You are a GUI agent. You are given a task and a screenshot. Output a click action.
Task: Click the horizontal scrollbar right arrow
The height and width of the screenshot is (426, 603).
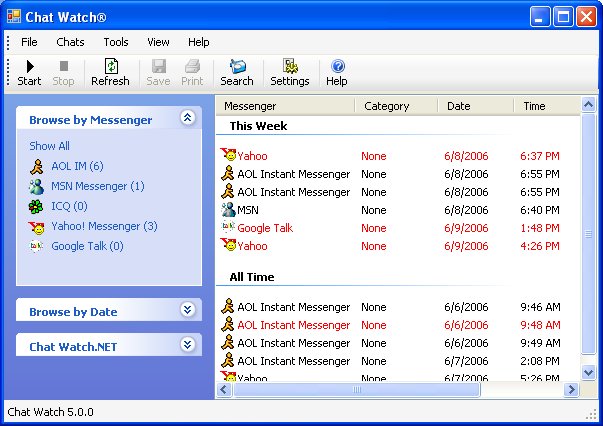571,389
